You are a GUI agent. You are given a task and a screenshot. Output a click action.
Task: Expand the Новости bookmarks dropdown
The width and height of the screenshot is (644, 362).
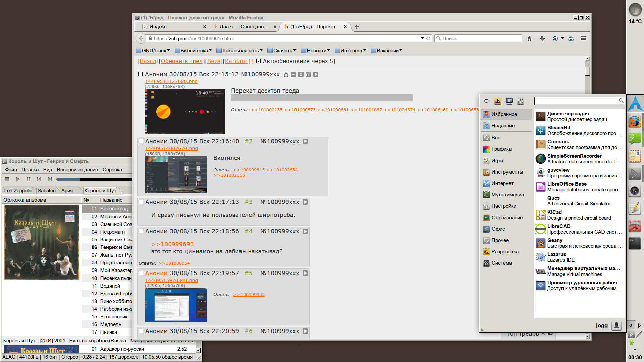(315, 51)
